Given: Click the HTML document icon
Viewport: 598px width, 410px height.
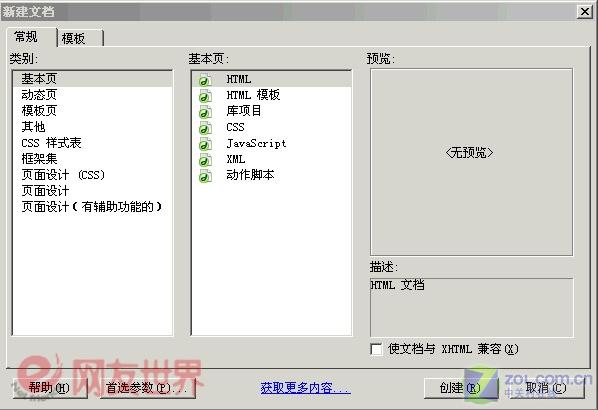Looking at the screenshot, I should pos(205,80).
